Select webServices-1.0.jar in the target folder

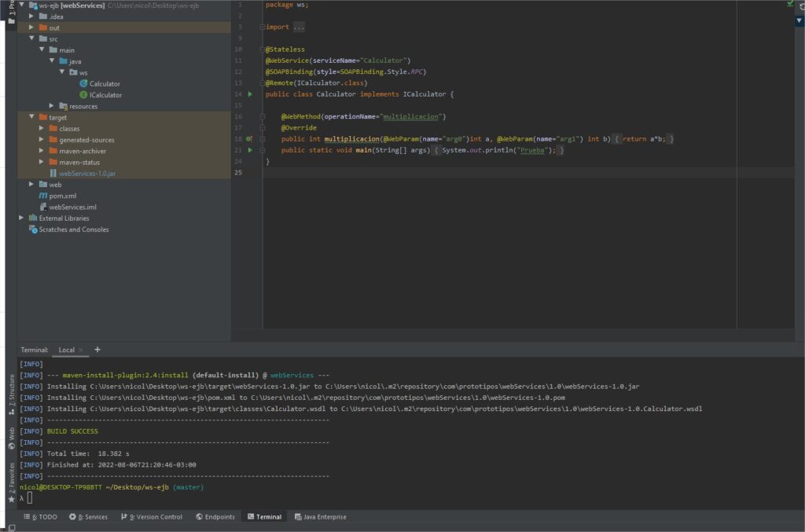[86, 173]
